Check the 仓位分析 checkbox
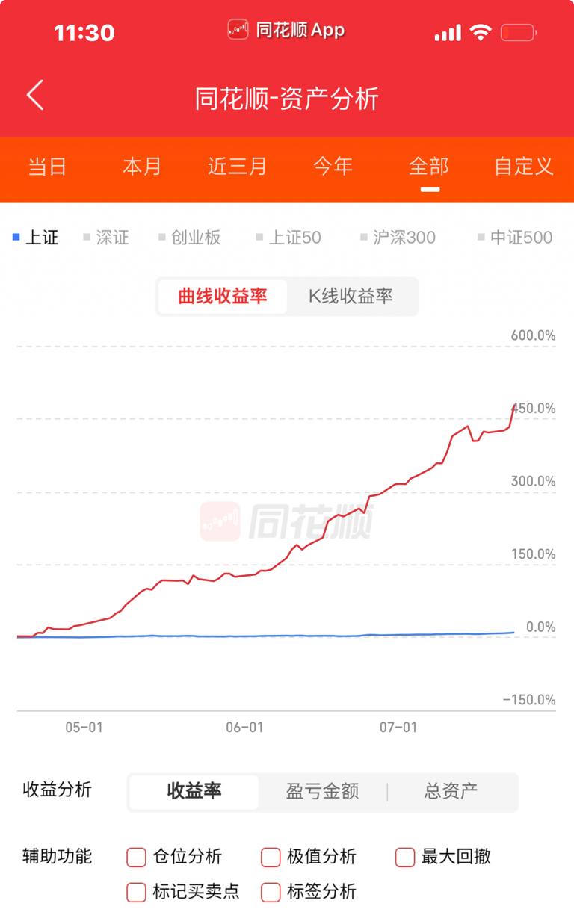Screen dimensions: 574x924 pos(136,857)
